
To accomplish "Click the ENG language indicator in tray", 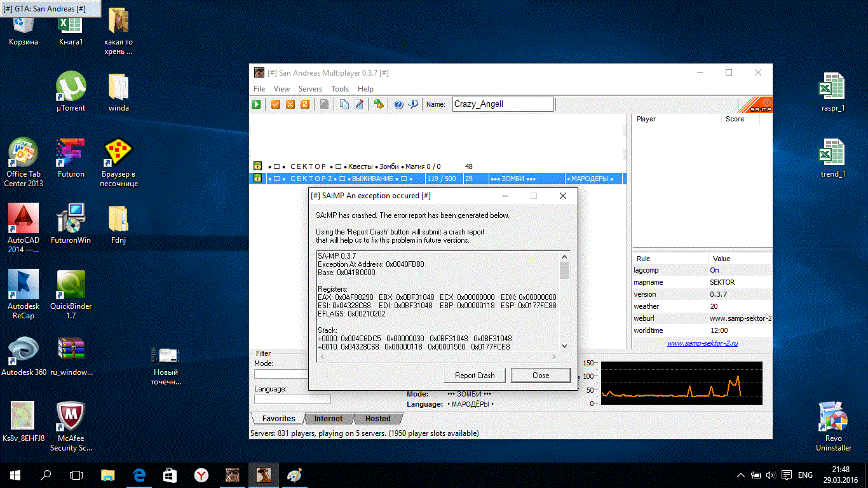I will tap(805, 475).
